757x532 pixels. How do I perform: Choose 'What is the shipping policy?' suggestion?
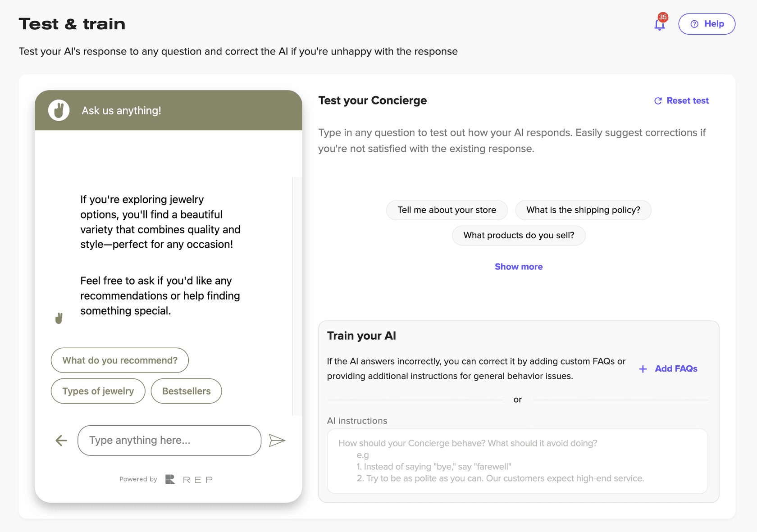[x=583, y=210]
